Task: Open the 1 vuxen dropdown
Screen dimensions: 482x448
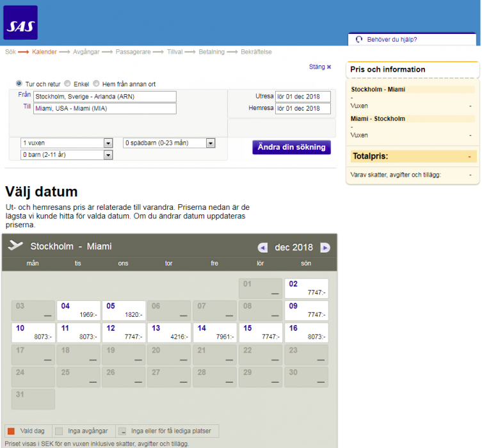Action: (67, 143)
